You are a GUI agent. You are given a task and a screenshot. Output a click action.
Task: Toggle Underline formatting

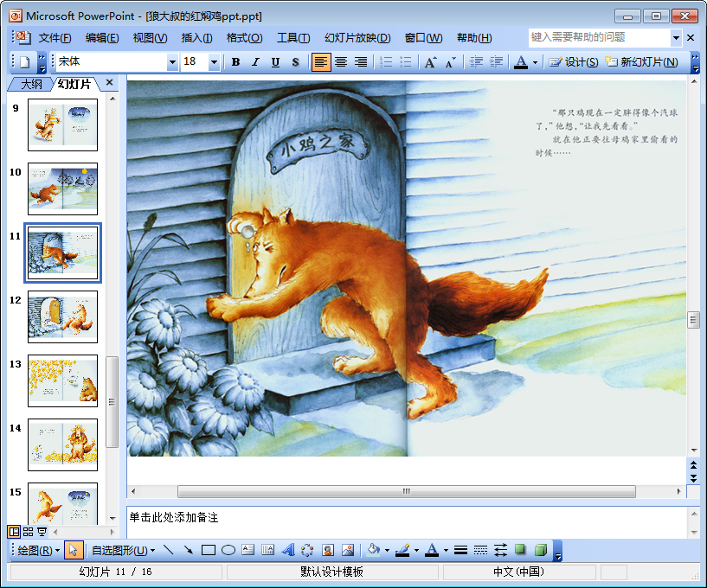click(275, 62)
